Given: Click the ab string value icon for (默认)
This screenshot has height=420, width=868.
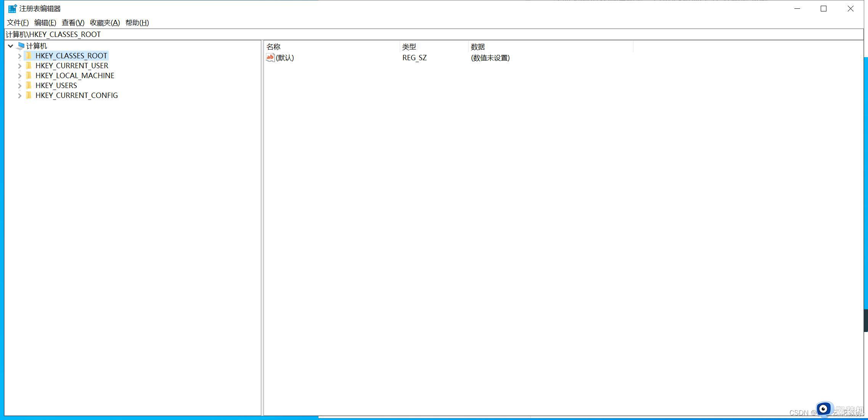Looking at the screenshot, I should pyautogui.click(x=270, y=58).
